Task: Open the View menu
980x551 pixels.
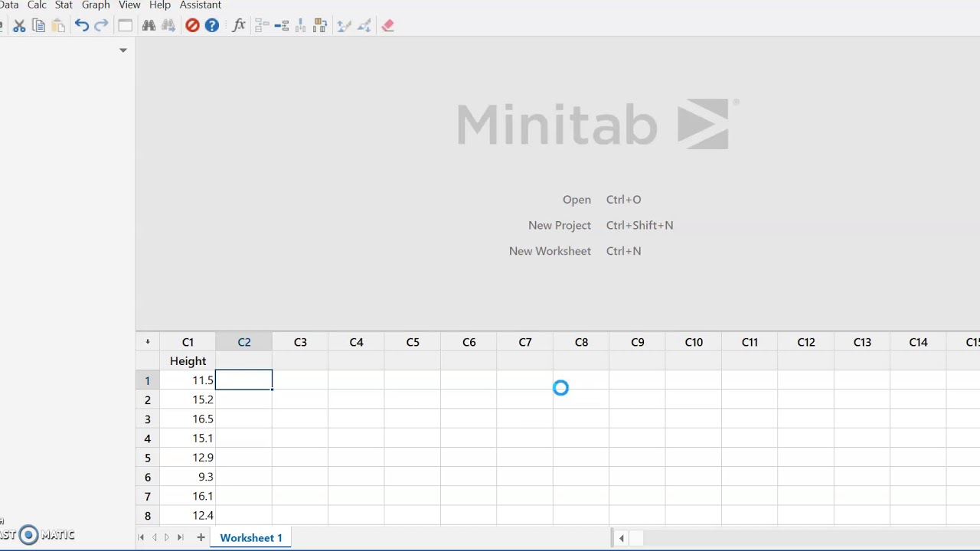Action: tap(129, 5)
